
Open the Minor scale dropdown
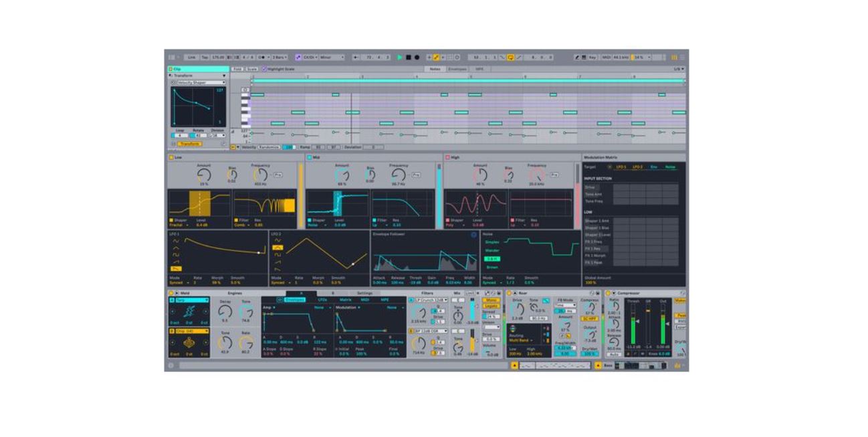tap(332, 58)
